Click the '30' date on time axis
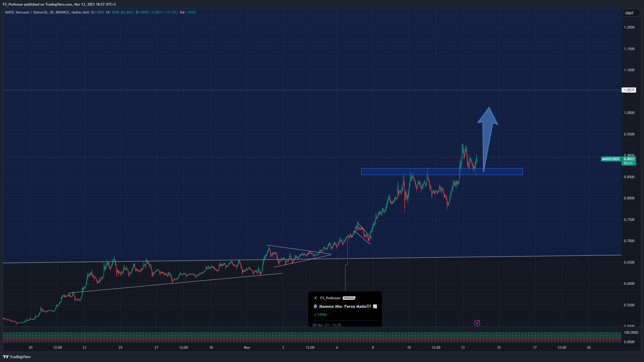 pos(211,348)
